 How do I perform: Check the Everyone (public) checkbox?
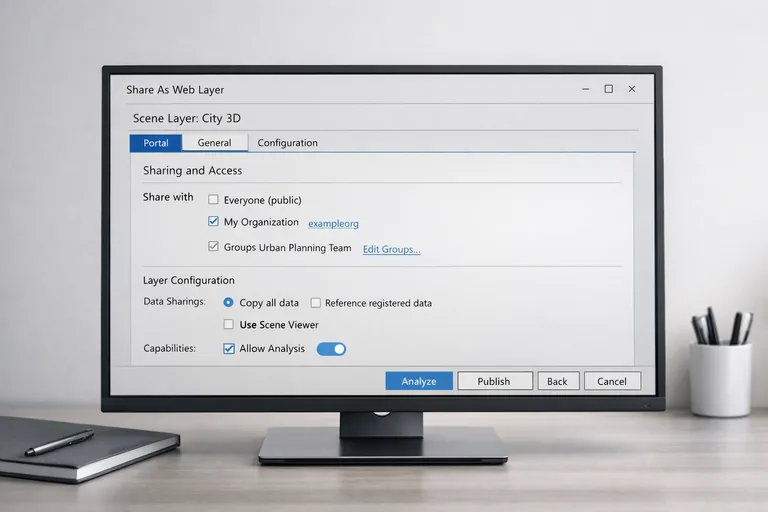point(213,199)
